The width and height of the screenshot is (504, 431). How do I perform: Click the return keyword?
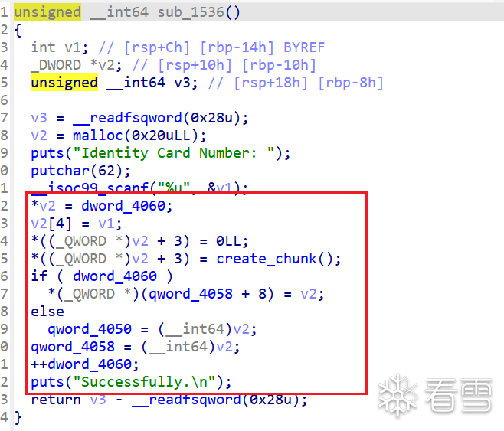[x=56, y=400]
